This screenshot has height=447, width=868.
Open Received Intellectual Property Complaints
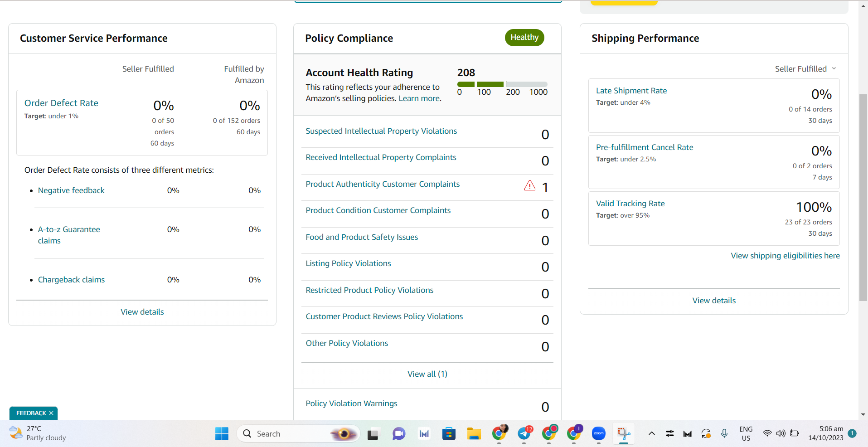(381, 157)
